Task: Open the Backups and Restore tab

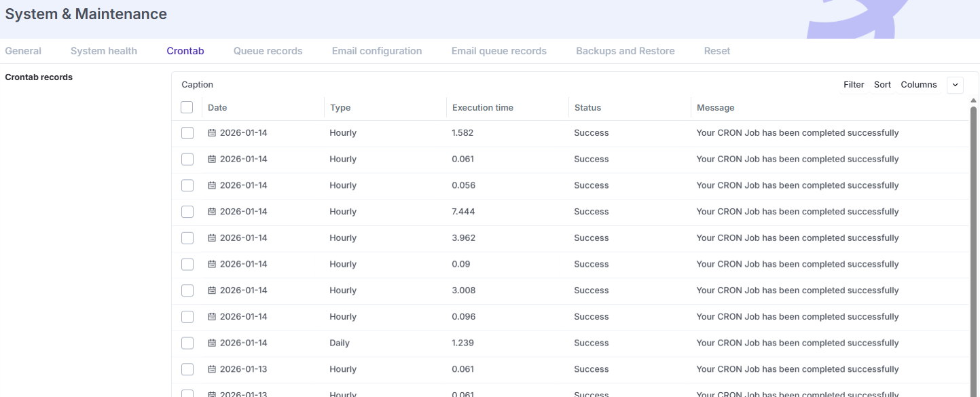Action: click(x=625, y=51)
